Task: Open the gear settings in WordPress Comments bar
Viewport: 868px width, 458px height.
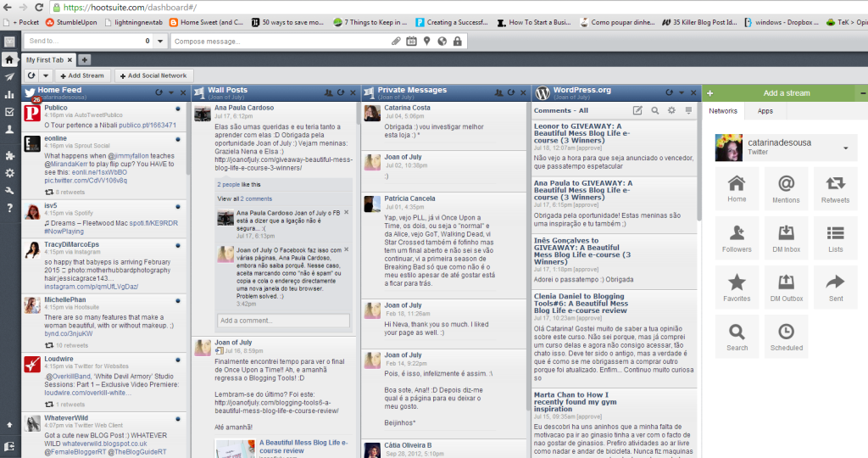Action: tap(671, 111)
